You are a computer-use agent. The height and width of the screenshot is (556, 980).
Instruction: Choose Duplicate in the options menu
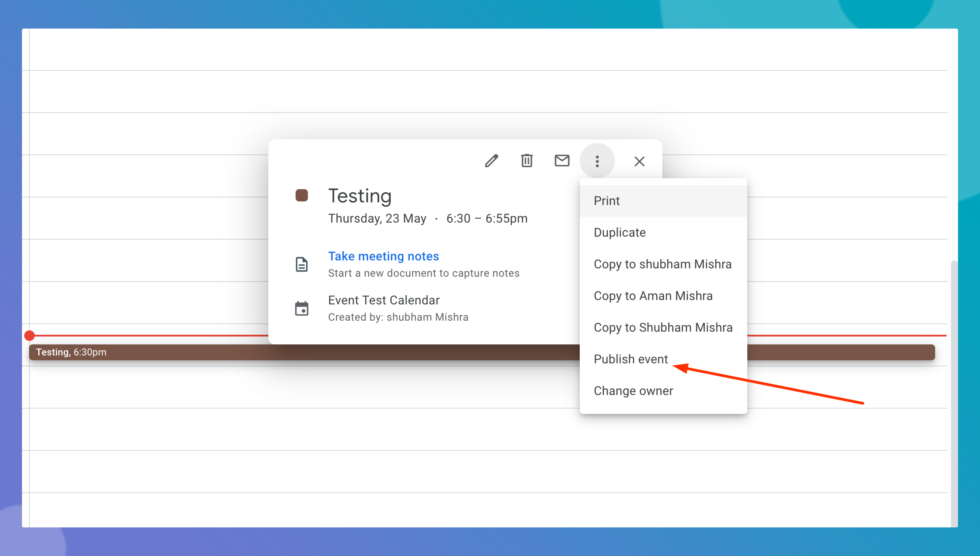[x=620, y=232]
